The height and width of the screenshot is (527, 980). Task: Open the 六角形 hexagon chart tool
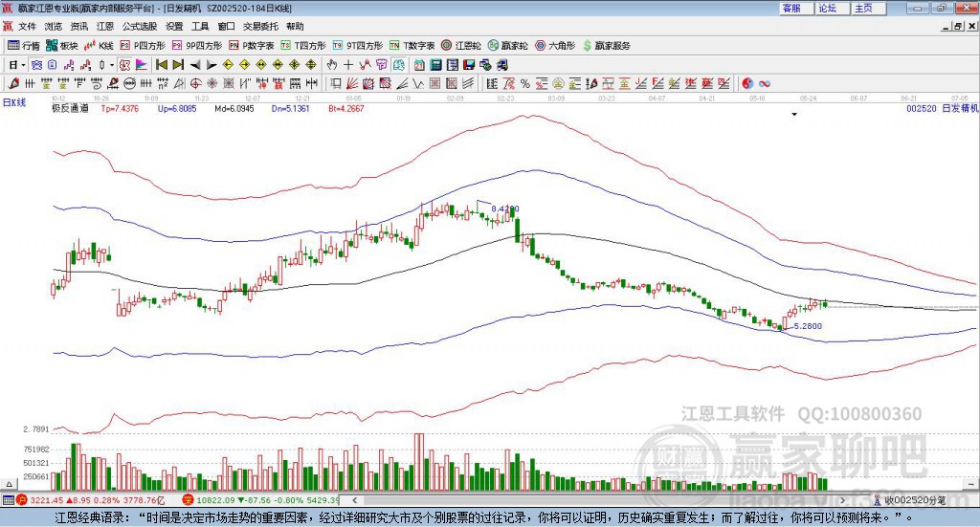tap(555, 46)
